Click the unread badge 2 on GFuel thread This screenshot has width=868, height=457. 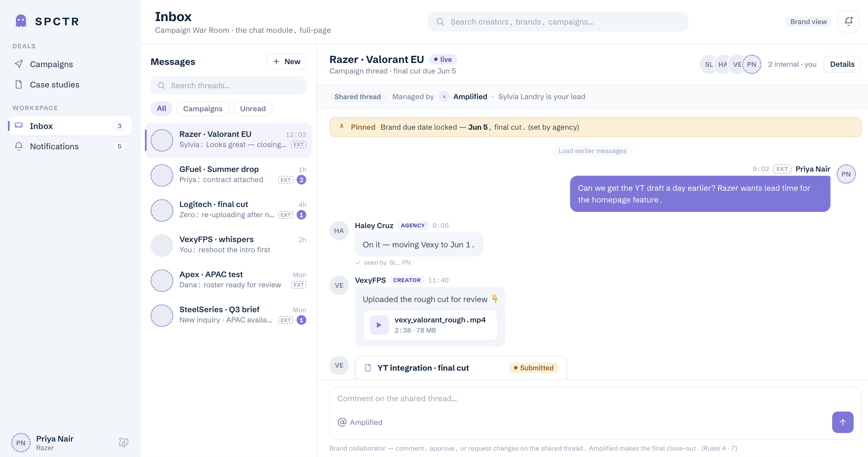pos(301,180)
